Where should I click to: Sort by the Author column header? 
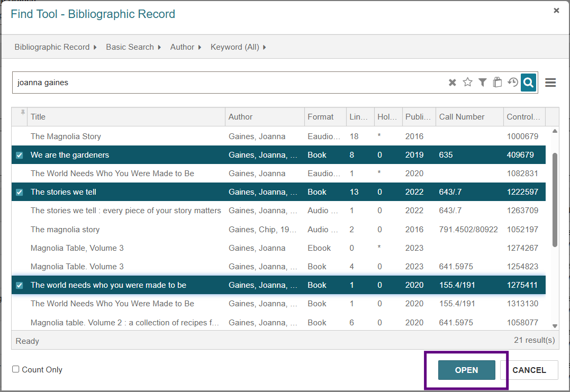tap(265, 116)
